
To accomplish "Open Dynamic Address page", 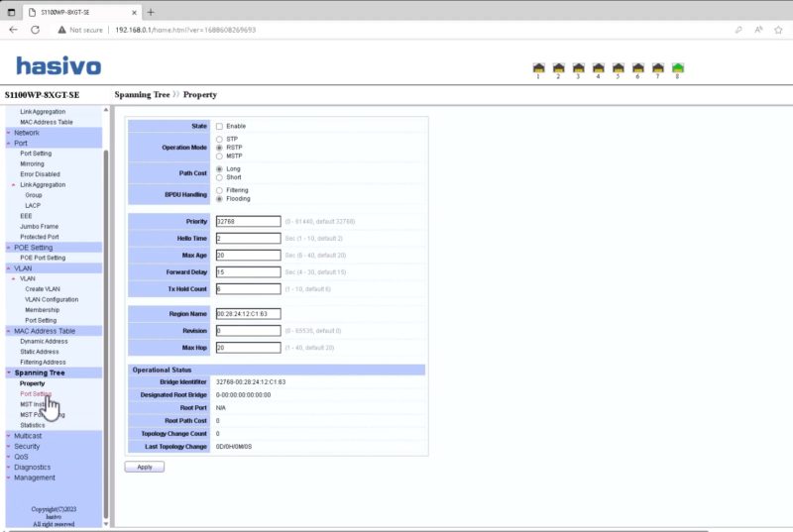I will (x=44, y=342).
